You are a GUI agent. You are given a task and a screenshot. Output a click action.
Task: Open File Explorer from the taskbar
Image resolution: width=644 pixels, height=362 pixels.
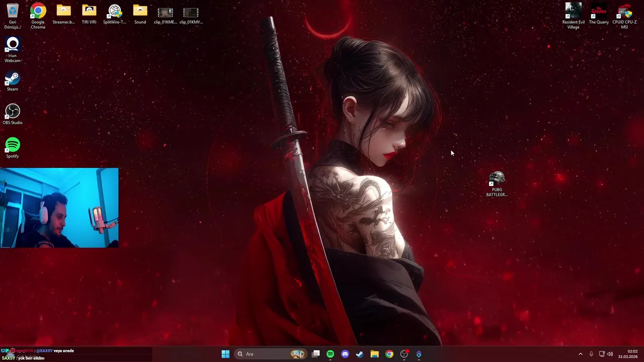(x=374, y=354)
